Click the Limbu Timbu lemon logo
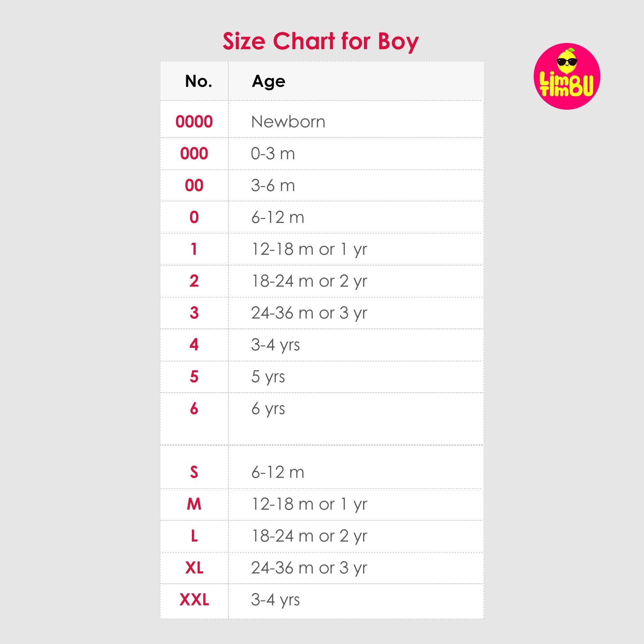Viewport: 644px width, 644px height. pyautogui.click(x=567, y=76)
